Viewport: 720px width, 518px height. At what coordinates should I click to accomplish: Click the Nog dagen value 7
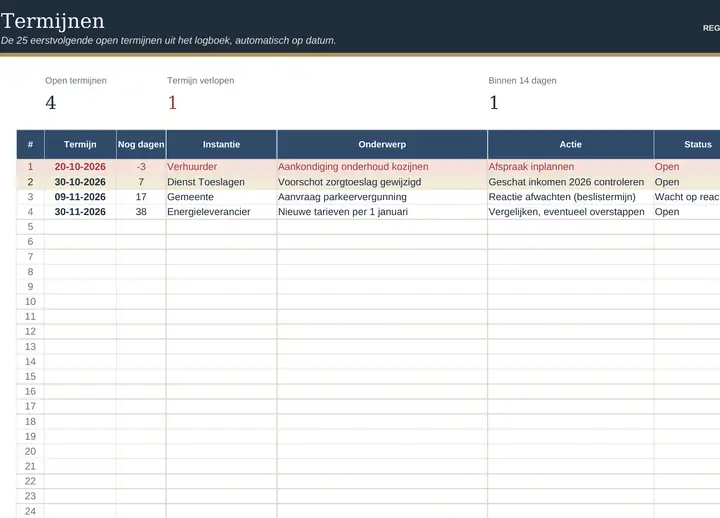tap(141, 182)
